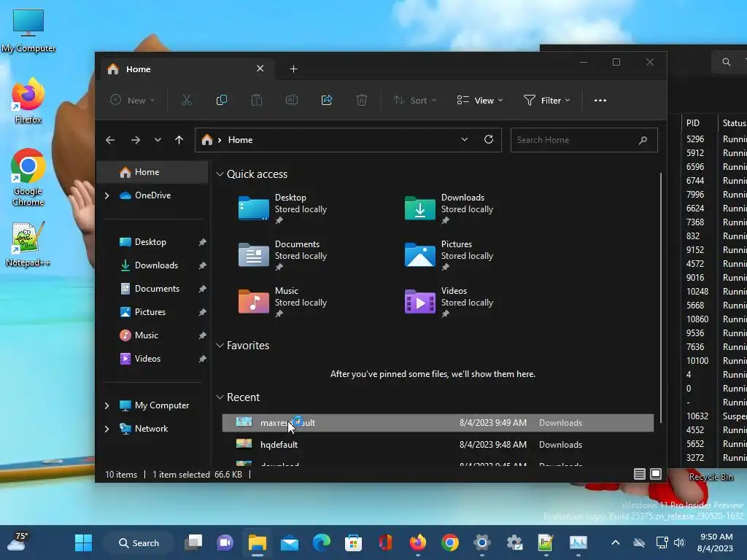This screenshot has width=747, height=560.
Task: Click the Share icon in toolbar
Action: click(x=327, y=100)
